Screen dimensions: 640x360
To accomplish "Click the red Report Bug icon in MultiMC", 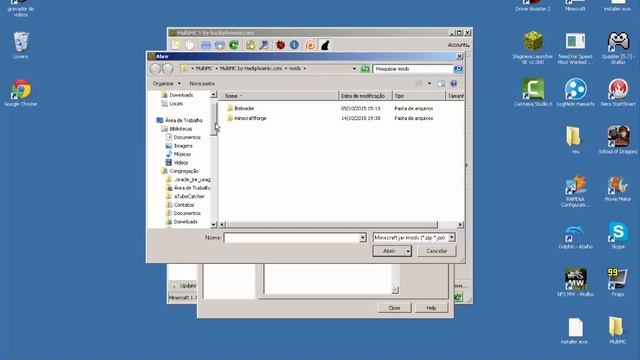I will [280, 45].
